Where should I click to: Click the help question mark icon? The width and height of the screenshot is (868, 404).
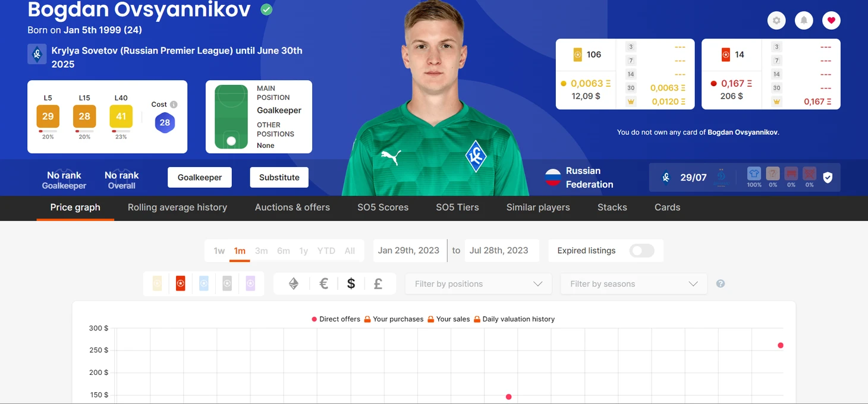point(721,284)
